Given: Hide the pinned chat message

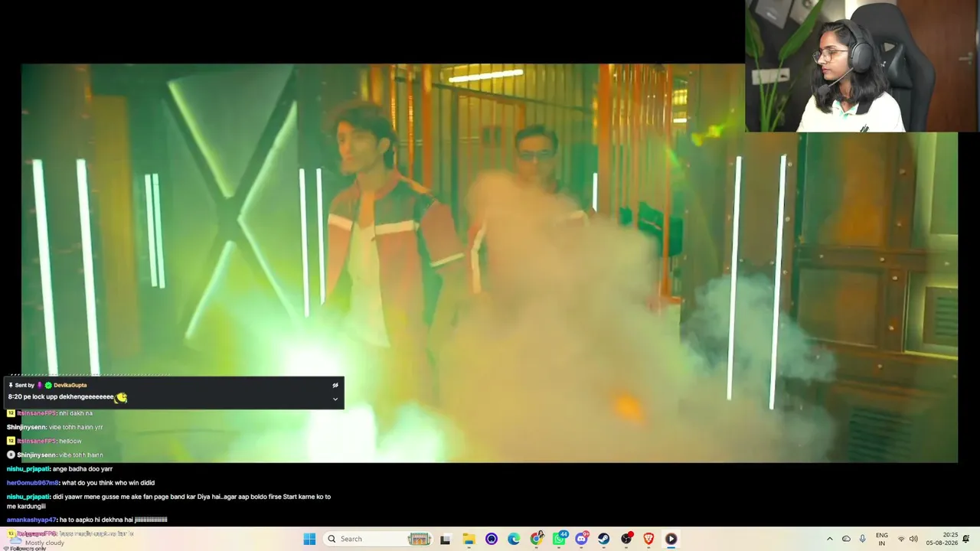Looking at the screenshot, I should click(335, 386).
